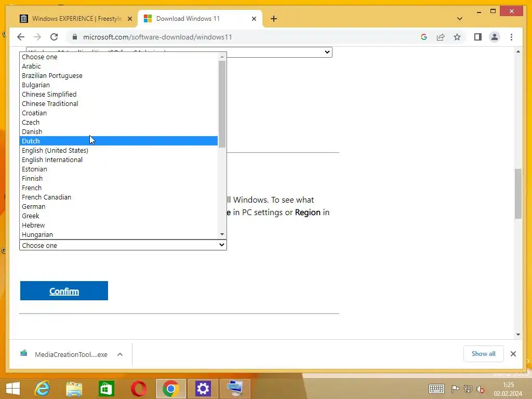Image resolution: width=532 pixels, height=399 pixels.
Task: Bookmark this page with the star icon
Action: pyautogui.click(x=457, y=37)
